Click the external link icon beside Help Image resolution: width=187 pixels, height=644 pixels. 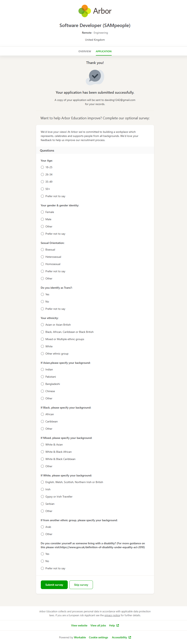118,625
